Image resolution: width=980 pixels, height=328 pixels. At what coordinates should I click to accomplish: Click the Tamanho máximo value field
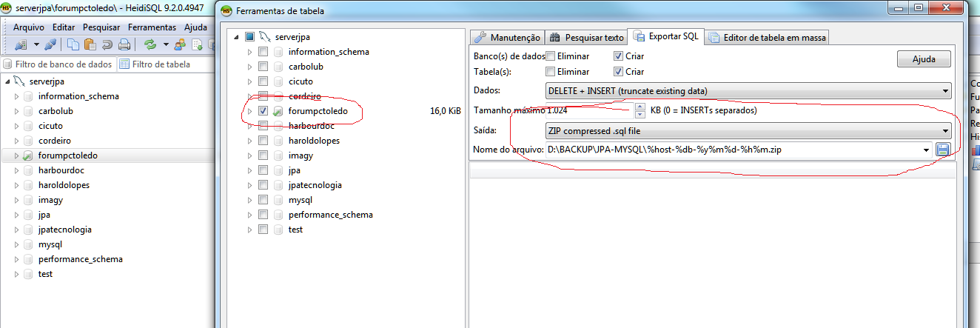[590, 111]
